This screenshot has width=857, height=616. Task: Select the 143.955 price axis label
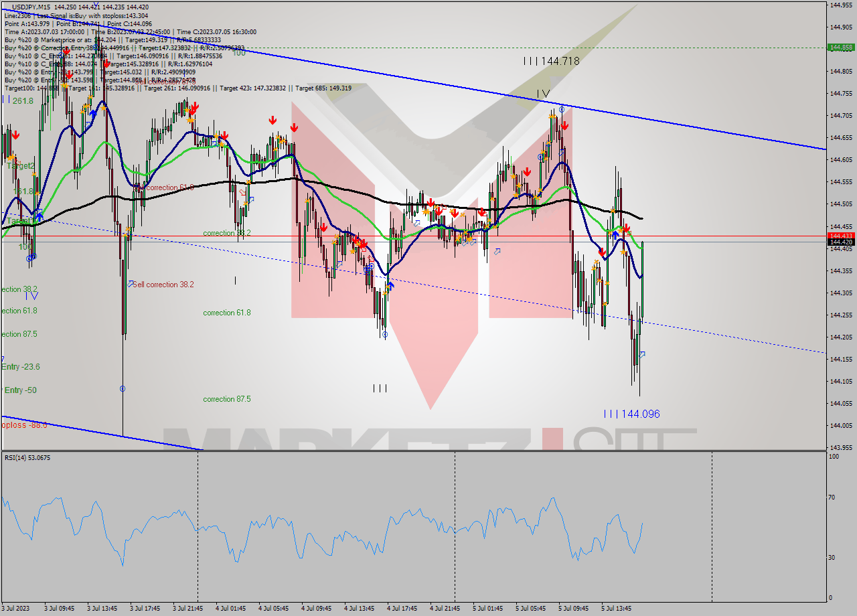[841, 447]
